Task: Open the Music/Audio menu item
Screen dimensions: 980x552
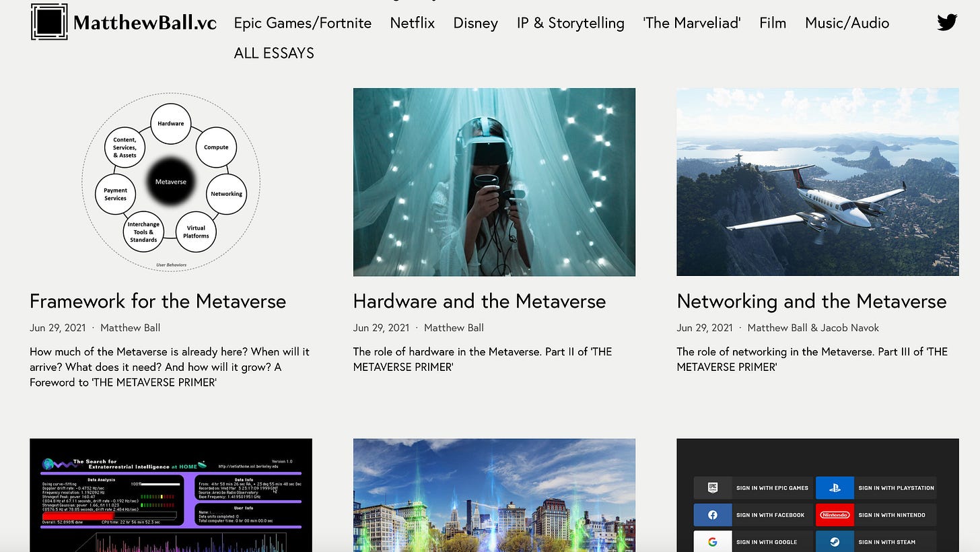Action: coord(847,23)
